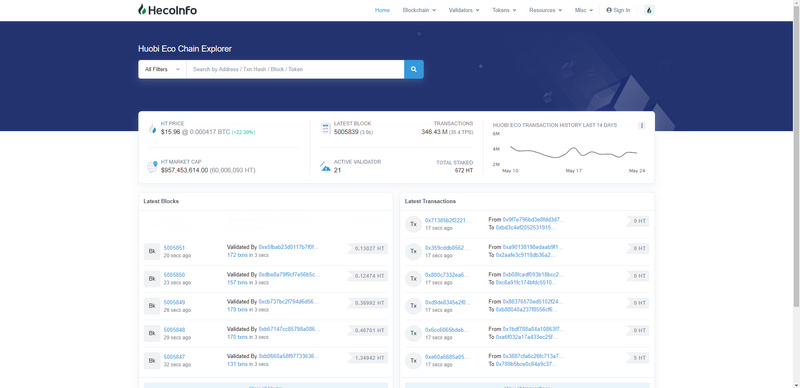Click the page vertical scrollbar
800x388 pixels.
point(796,153)
